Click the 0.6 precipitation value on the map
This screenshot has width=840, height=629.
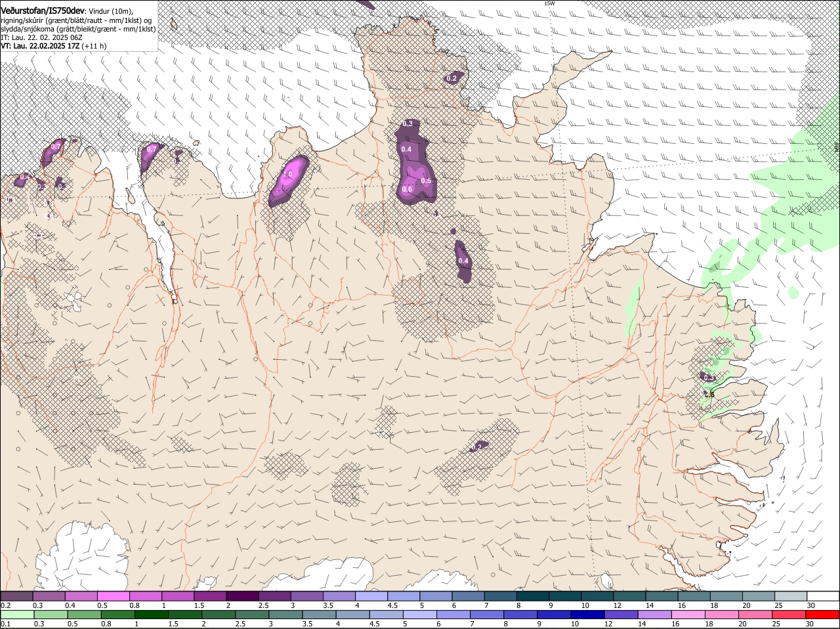[x=407, y=190]
